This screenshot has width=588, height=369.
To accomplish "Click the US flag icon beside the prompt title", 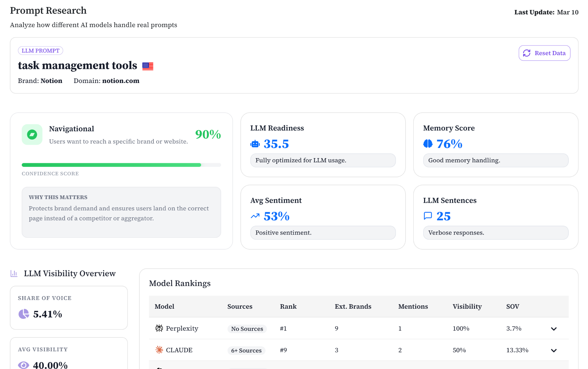I will coord(148,66).
